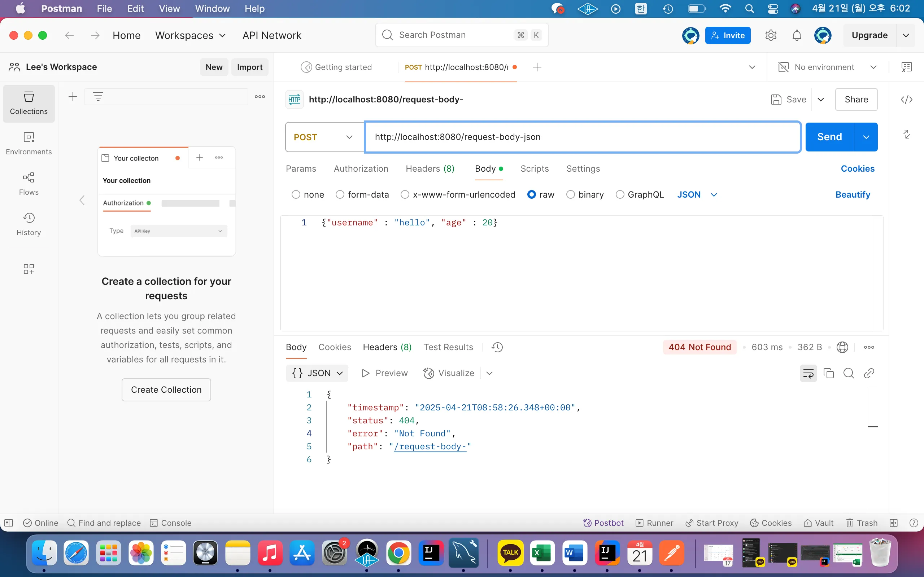Click the response vertical scrollbar
The height and width of the screenshot is (577, 924).
[x=872, y=426]
